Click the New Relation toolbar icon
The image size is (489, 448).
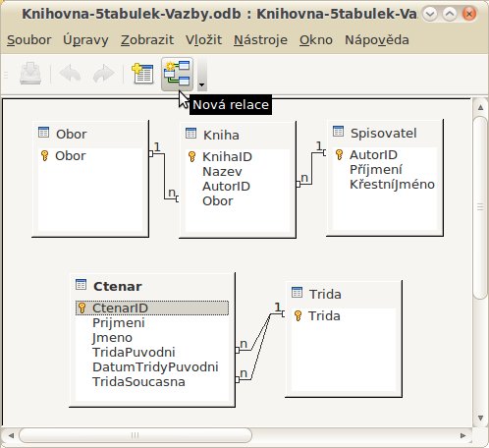pos(177,75)
